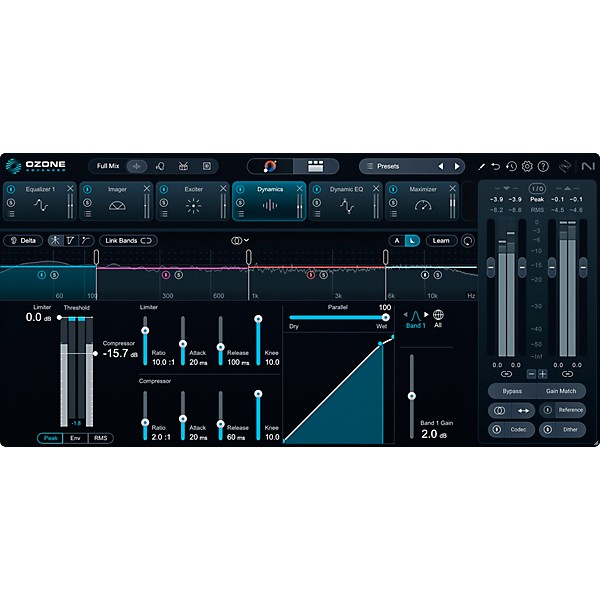Solo the Exciter module

tap(164, 203)
